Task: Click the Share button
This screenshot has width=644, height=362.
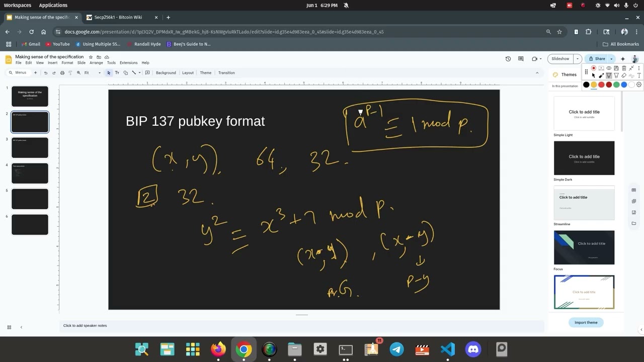Action: pyautogui.click(x=597, y=59)
